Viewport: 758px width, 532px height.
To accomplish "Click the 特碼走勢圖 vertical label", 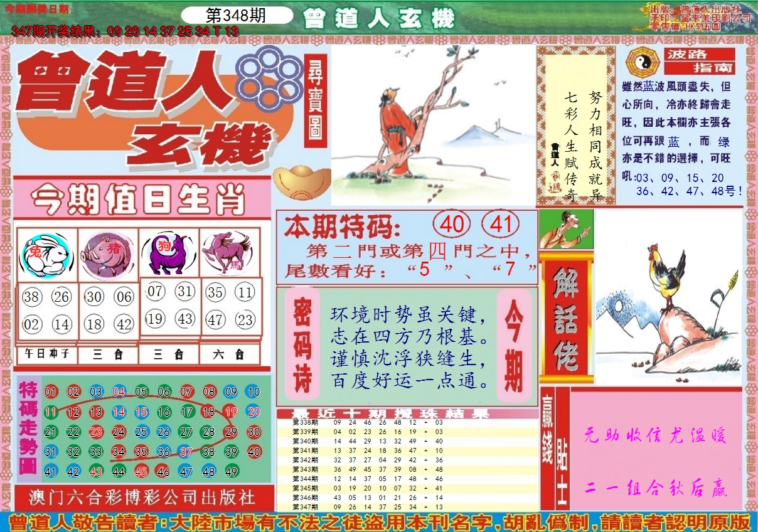I will pos(28,428).
